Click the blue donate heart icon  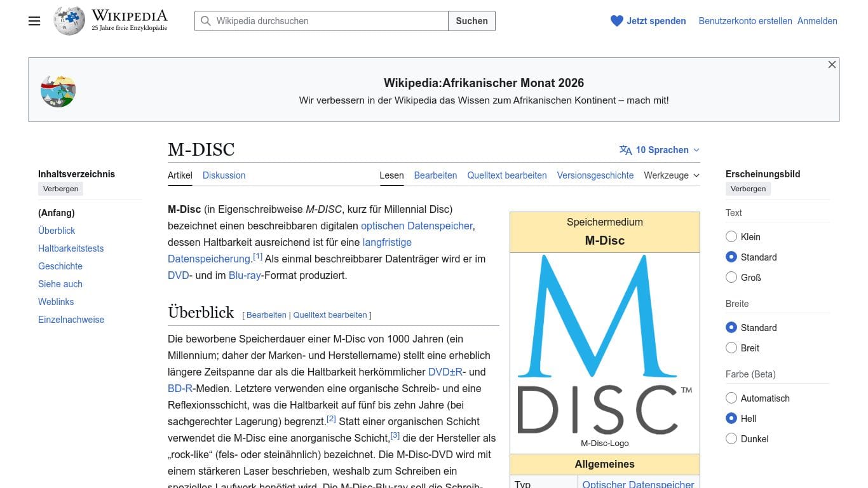[x=616, y=21]
